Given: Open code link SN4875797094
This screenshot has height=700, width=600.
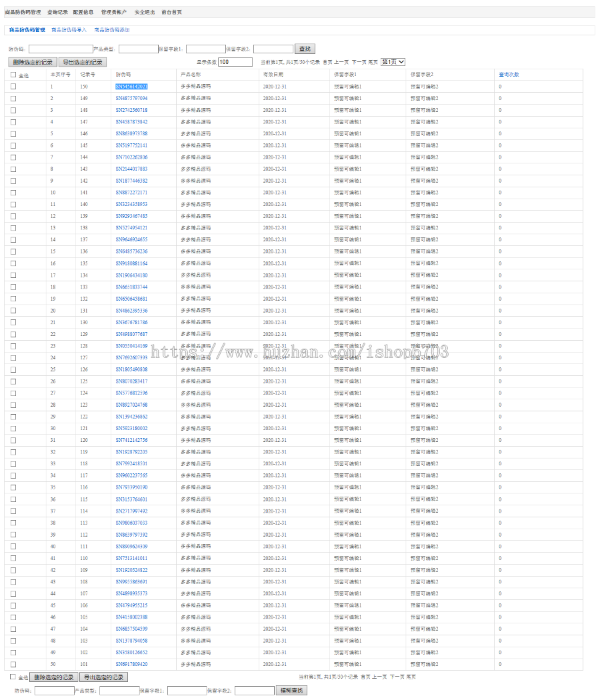Looking at the screenshot, I should (131, 98).
